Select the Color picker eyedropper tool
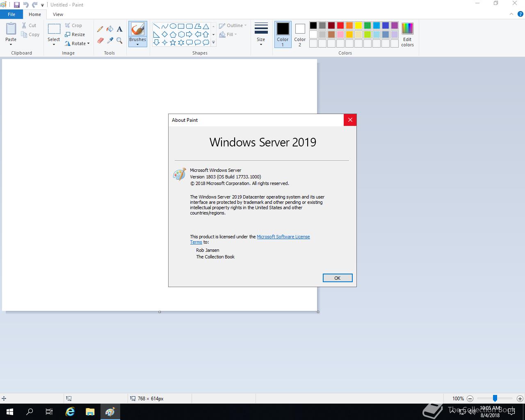 [x=110, y=40]
